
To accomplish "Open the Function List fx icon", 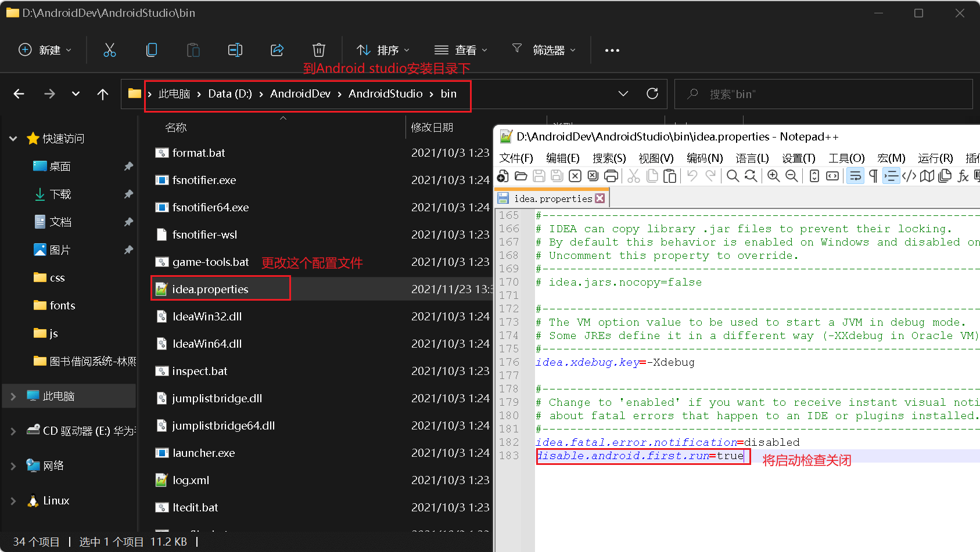I will click(963, 176).
